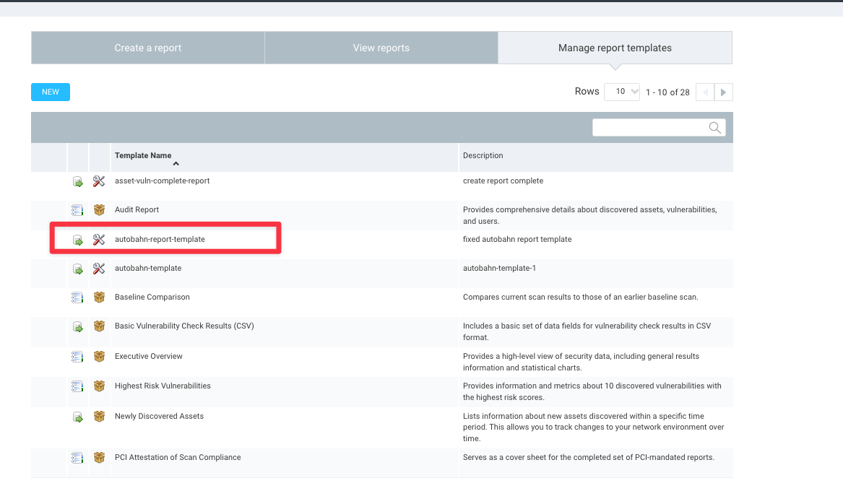Click 'Serves as a cover sheet' description
This screenshot has height=504, width=843.
pos(589,457)
